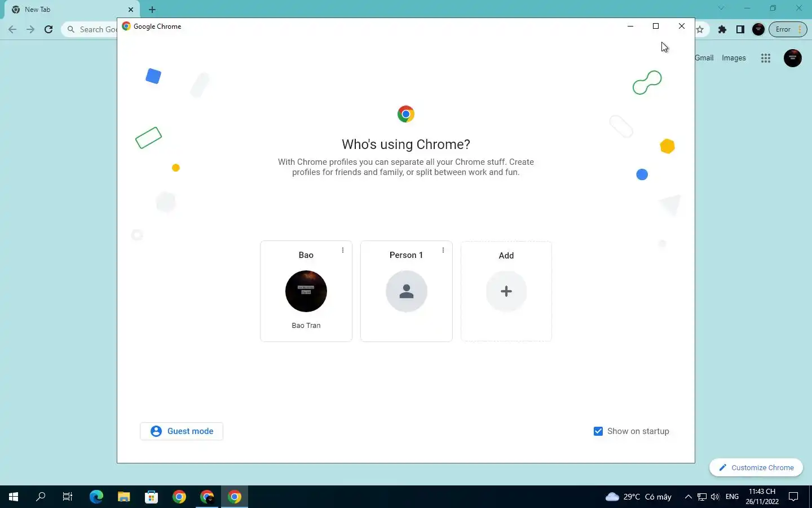Click the ENG language indicator
The width and height of the screenshot is (812, 508).
coord(732,497)
